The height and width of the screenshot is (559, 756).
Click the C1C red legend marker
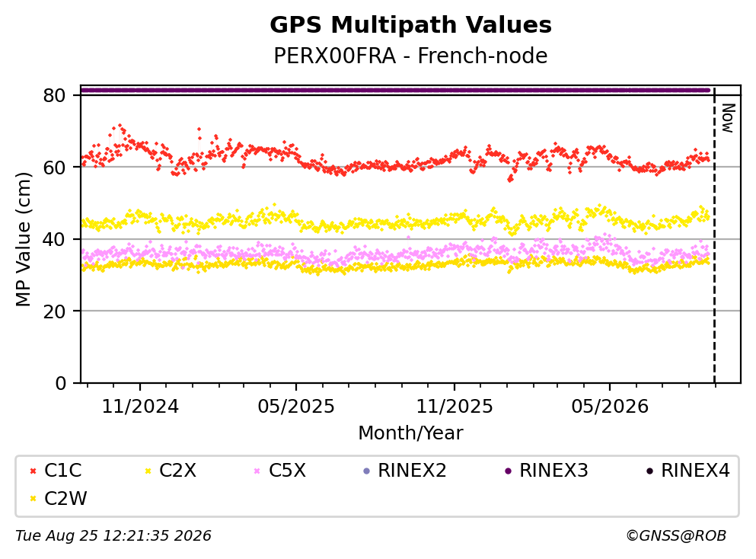(x=33, y=471)
